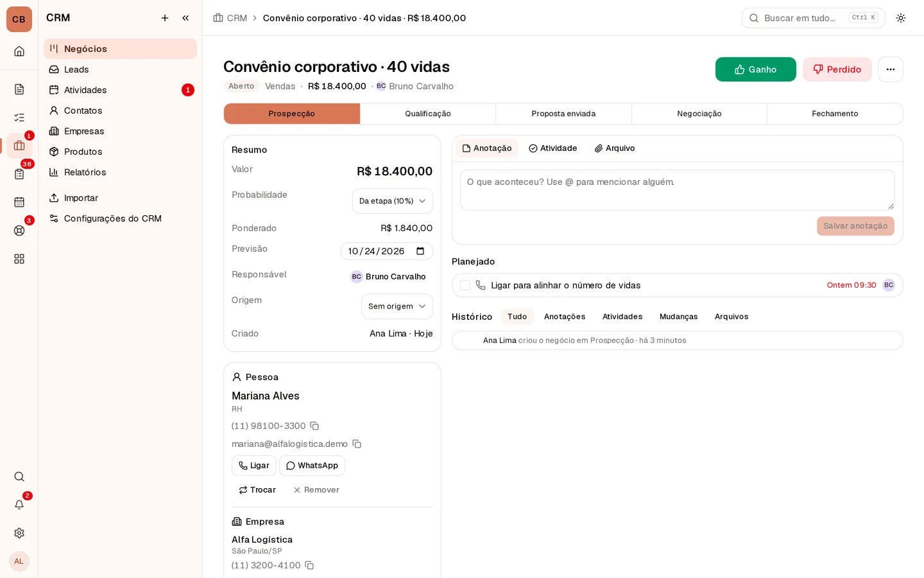Filter history by Tudo
Viewport: 924px width, 578px height.
517,317
